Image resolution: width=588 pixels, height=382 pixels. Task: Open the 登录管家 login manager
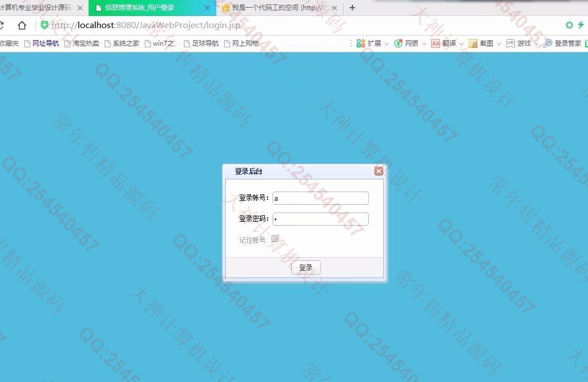pyautogui.click(x=563, y=43)
